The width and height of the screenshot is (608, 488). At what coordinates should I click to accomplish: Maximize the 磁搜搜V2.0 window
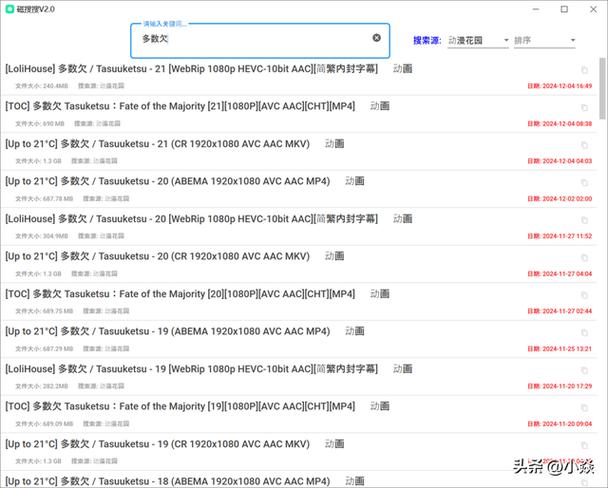pos(564,9)
